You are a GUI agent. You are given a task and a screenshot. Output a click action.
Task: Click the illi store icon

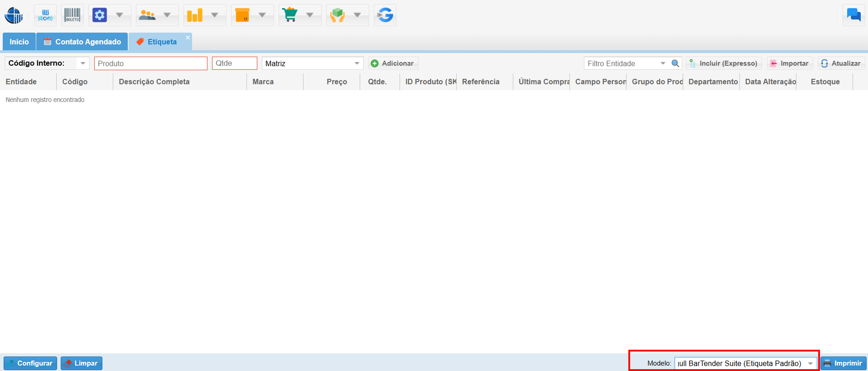45,15
